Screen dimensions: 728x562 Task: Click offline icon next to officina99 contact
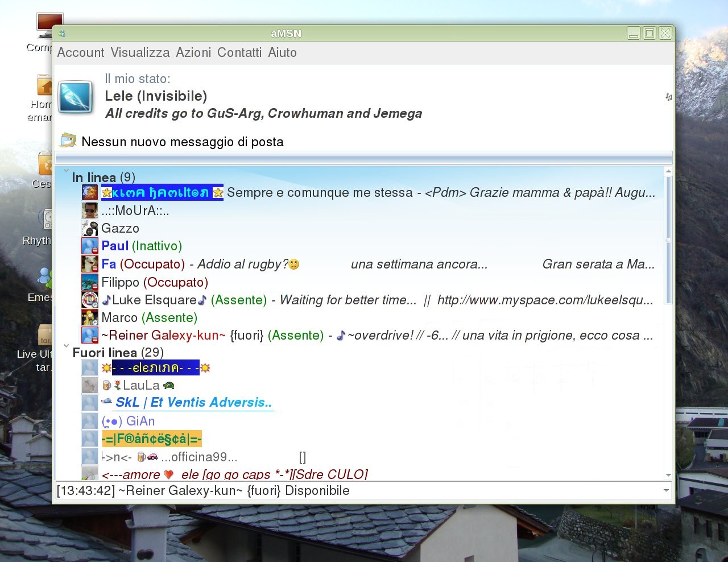coord(90,457)
